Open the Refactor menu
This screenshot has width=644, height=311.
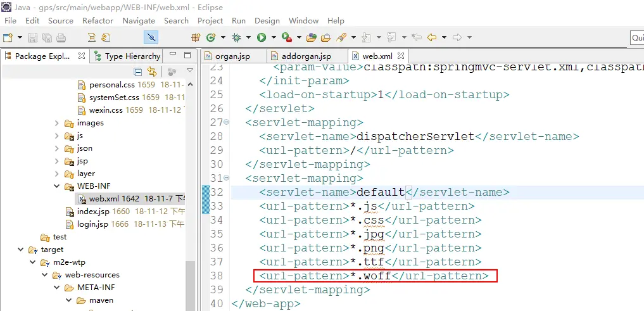tap(98, 20)
